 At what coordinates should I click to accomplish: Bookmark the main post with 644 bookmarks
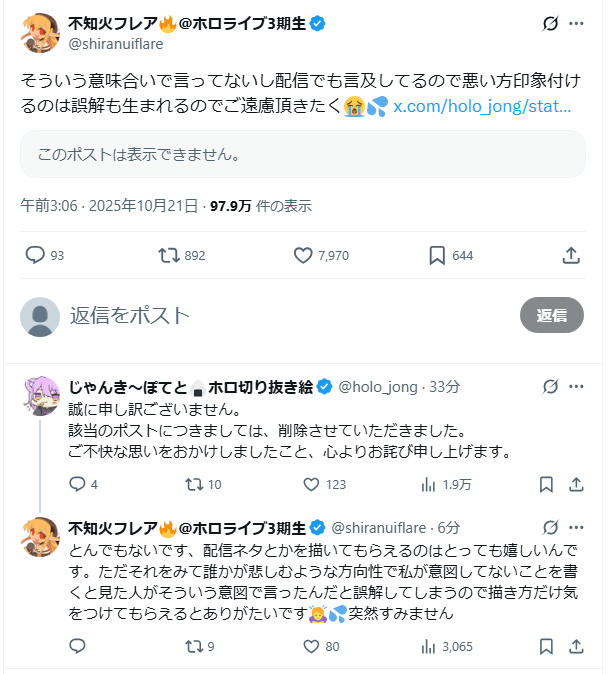[437, 255]
